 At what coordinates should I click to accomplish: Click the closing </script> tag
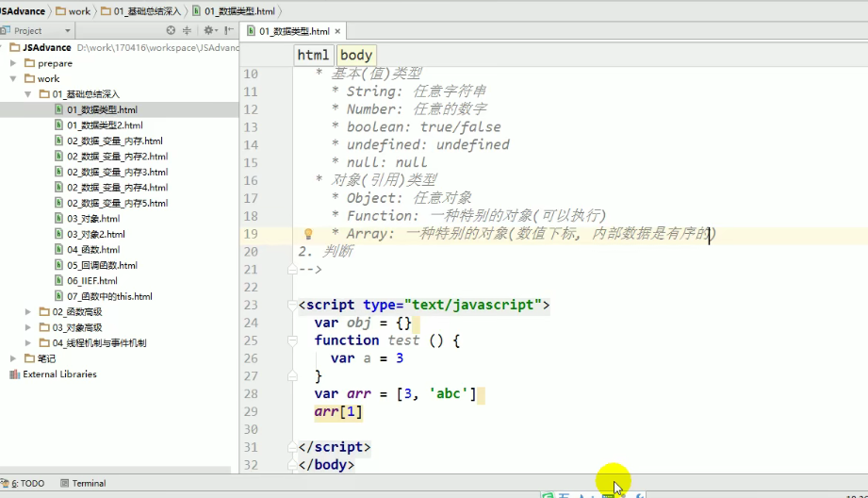(x=335, y=447)
